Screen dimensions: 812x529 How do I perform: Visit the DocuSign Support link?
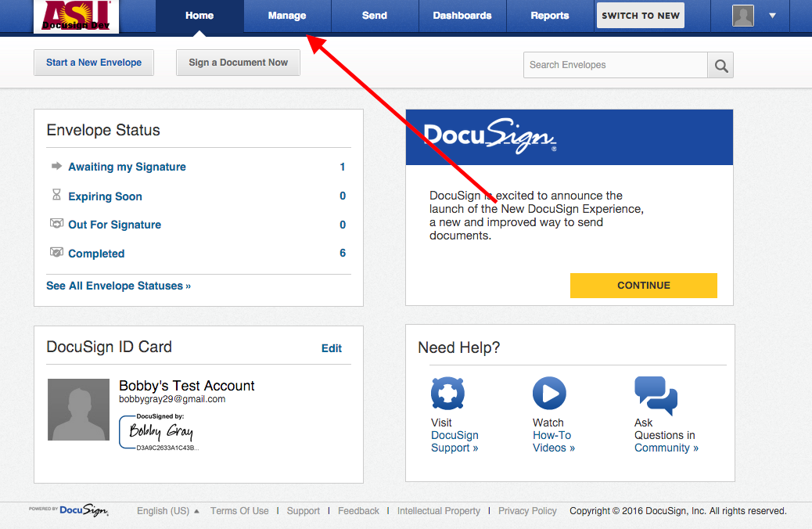455,441
